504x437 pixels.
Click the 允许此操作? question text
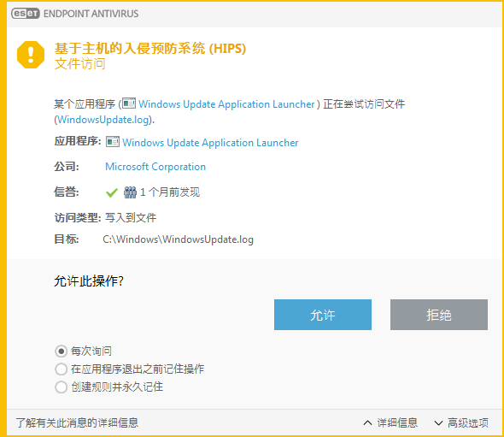[x=89, y=281]
